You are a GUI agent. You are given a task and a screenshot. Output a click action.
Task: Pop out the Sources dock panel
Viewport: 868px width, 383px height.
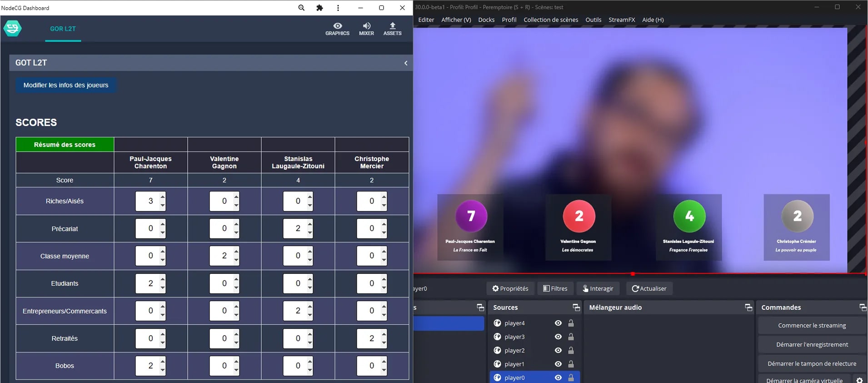point(576,307)
